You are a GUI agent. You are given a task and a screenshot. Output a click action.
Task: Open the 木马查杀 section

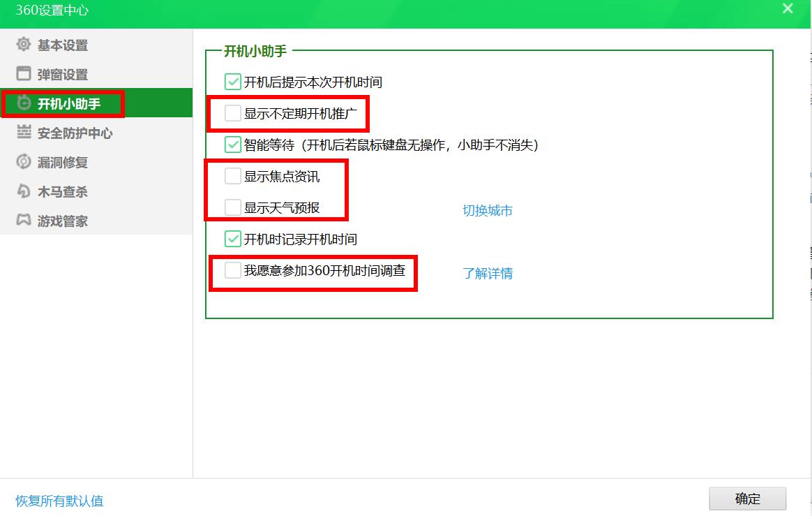click(x=96, y=192)
